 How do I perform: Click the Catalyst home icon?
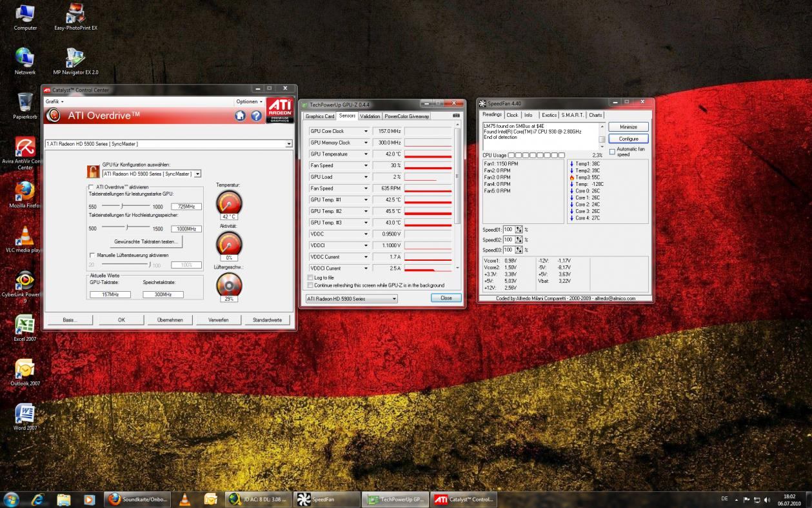pos(240,116)
